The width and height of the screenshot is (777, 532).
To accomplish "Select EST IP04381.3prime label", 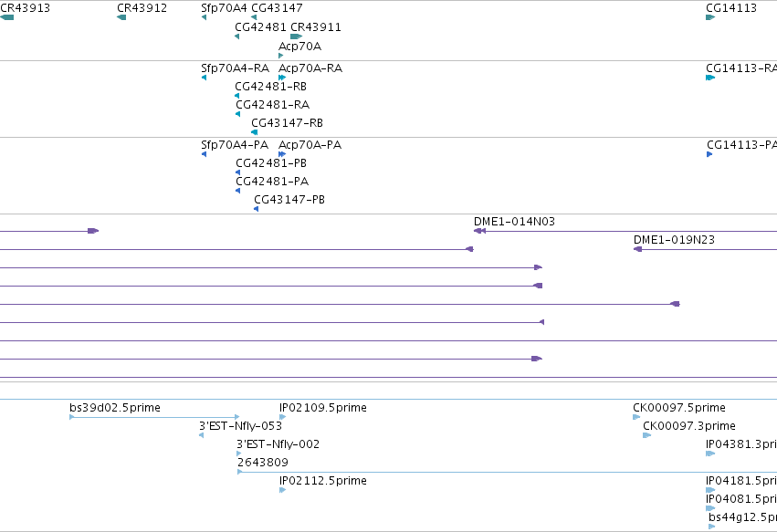I will tap(741, 444).
